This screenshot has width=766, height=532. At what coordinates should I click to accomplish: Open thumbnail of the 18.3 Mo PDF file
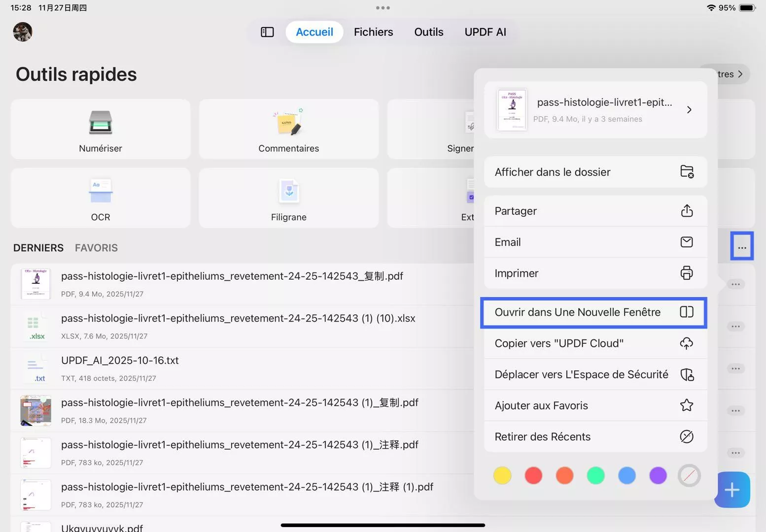tap(35, 411)
